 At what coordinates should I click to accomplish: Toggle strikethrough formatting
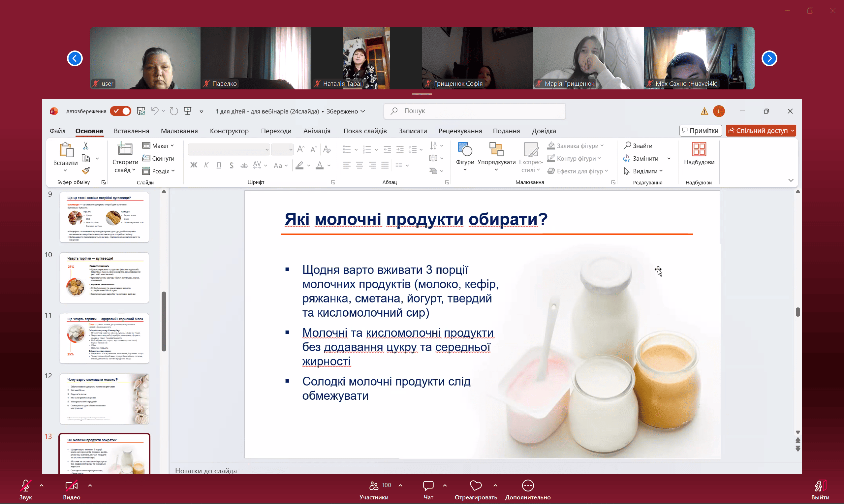pos(244,165)
